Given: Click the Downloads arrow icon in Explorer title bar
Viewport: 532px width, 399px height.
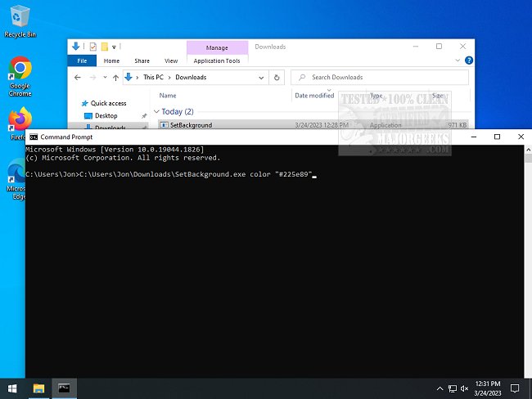Looking at the screenshot, I should 75,46.
